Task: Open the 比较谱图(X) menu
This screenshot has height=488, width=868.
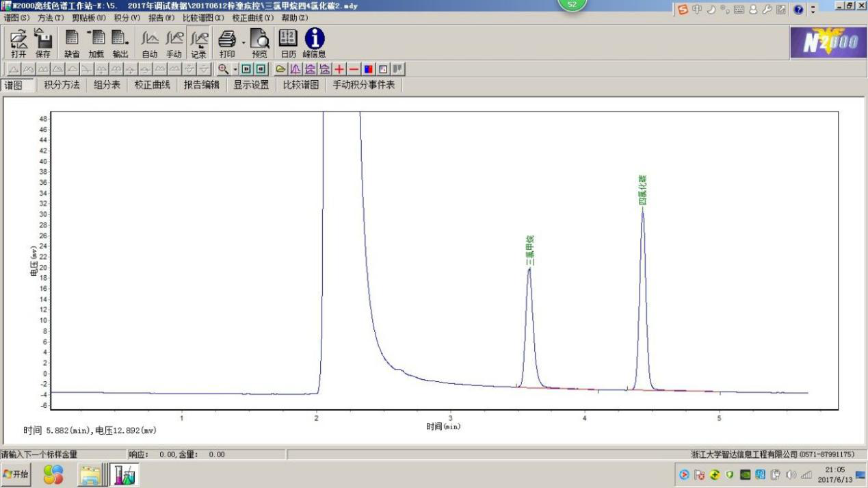Action: click(203, 18)
